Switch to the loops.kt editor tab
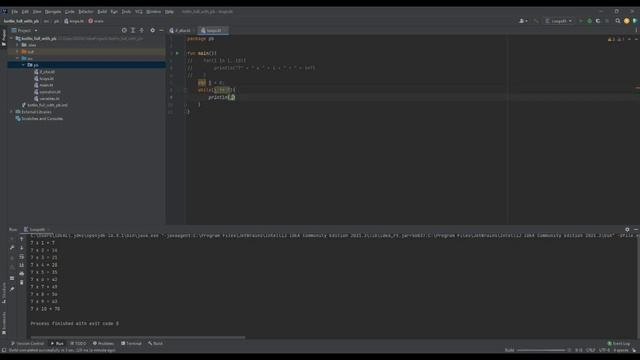The height and width of the screenshot is (360, 640). [212, 31]
